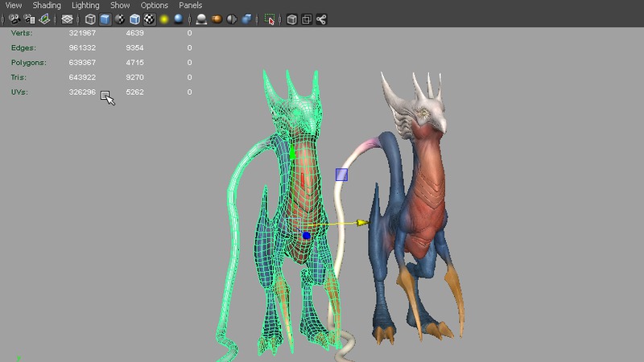Enable X-ray display cube icon
Screen dimensions: 644x362
click(291, 19)
